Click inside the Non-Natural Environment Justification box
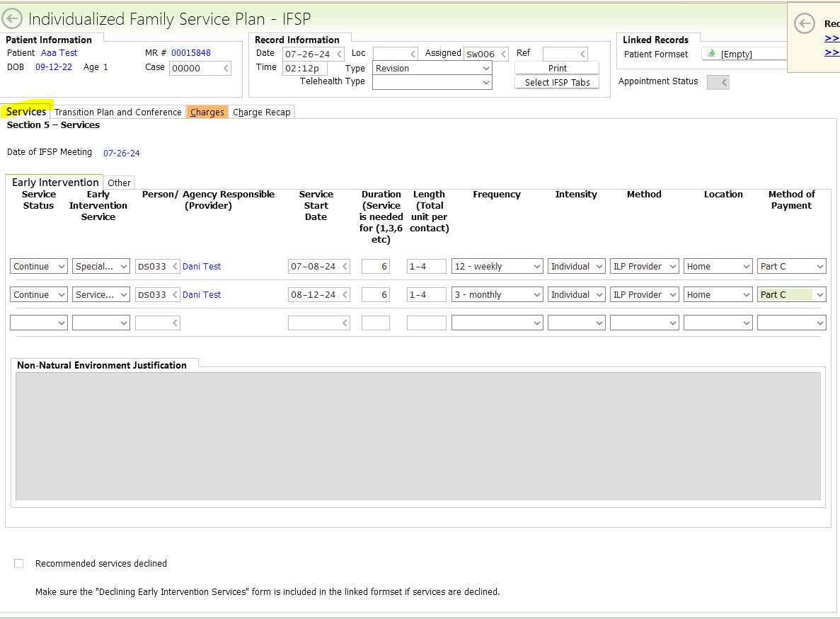Screen dimensions: 840x619 [x=418, y=436]
